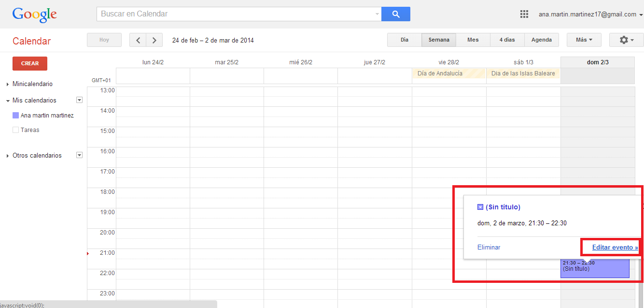Open the Google apps grid

pos(524,14)
